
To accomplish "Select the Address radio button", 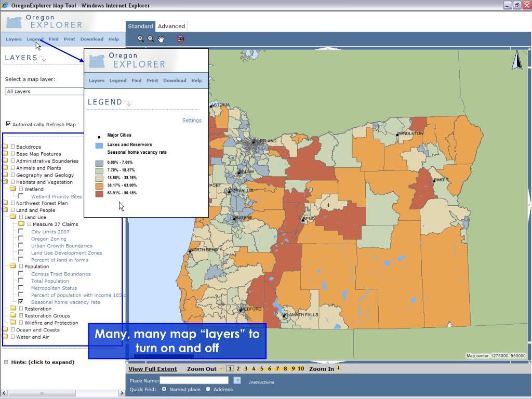I will coord(208,389).
